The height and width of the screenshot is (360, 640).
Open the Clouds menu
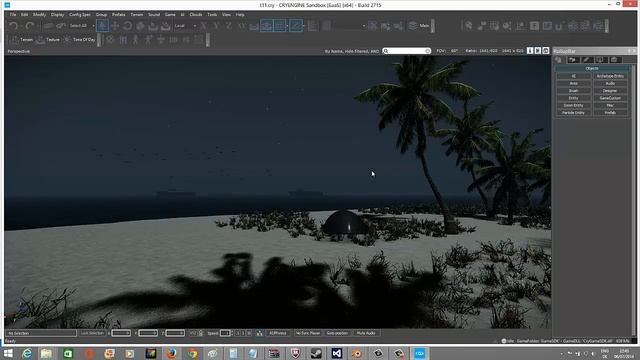(196, 14)
